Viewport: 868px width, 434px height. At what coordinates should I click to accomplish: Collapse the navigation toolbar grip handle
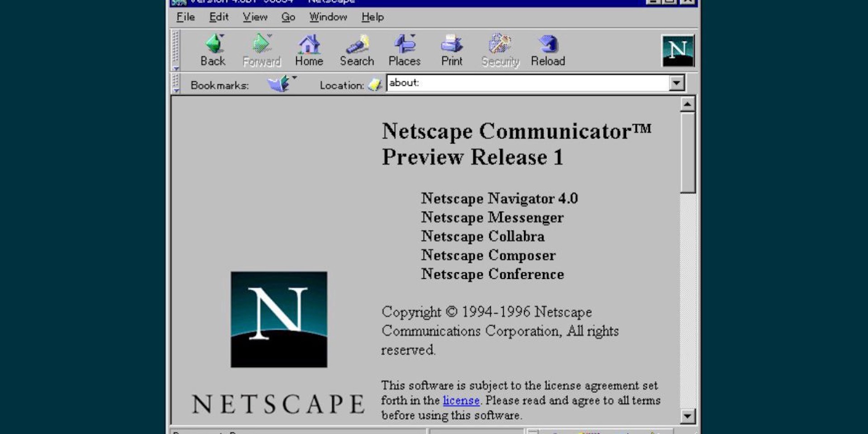[x=176, y=50]
